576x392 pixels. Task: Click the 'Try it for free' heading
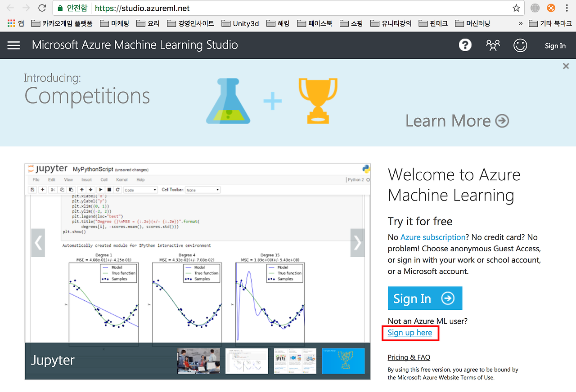coord(420,221)
